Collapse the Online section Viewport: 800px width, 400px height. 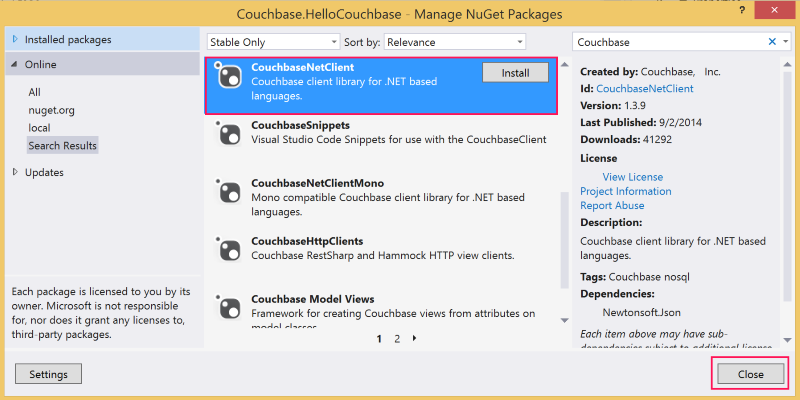pyautogui.click(x=15, y=65)
